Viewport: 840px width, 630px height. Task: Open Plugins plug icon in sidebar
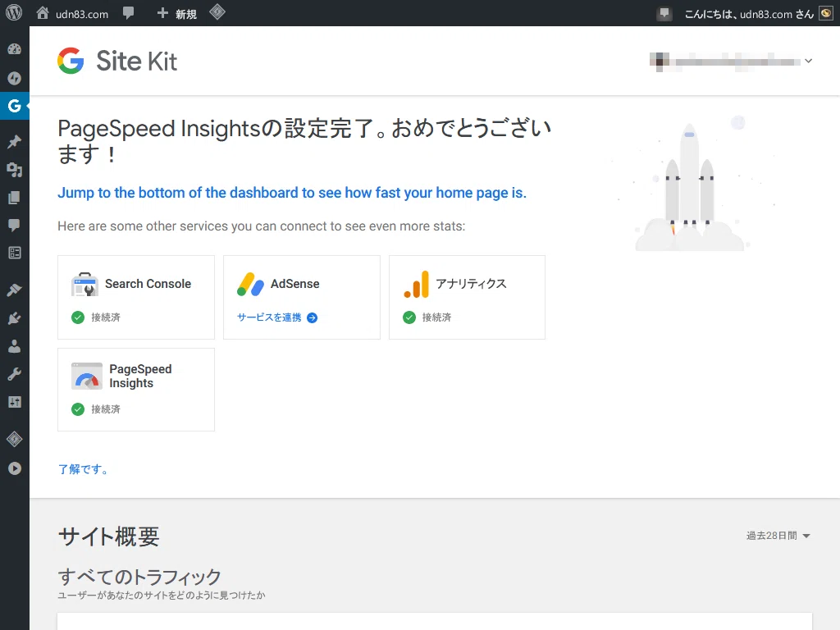tap(15, 318)
